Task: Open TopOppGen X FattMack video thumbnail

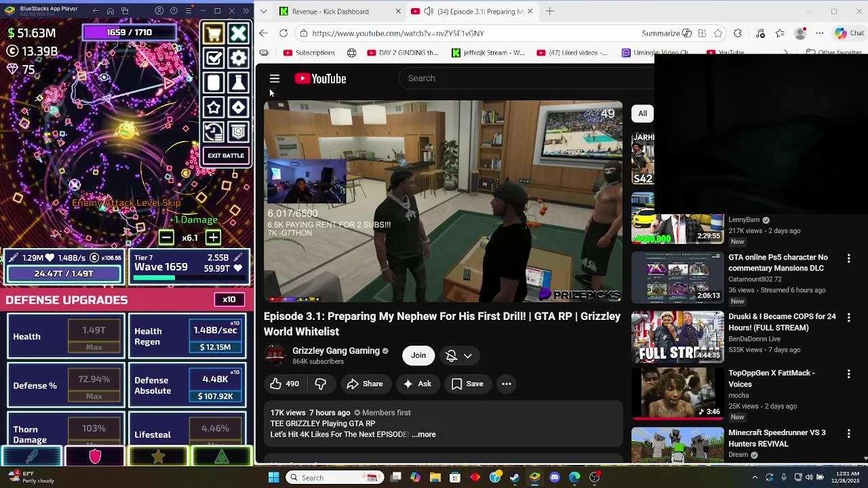Action: [x=677, y=395]
